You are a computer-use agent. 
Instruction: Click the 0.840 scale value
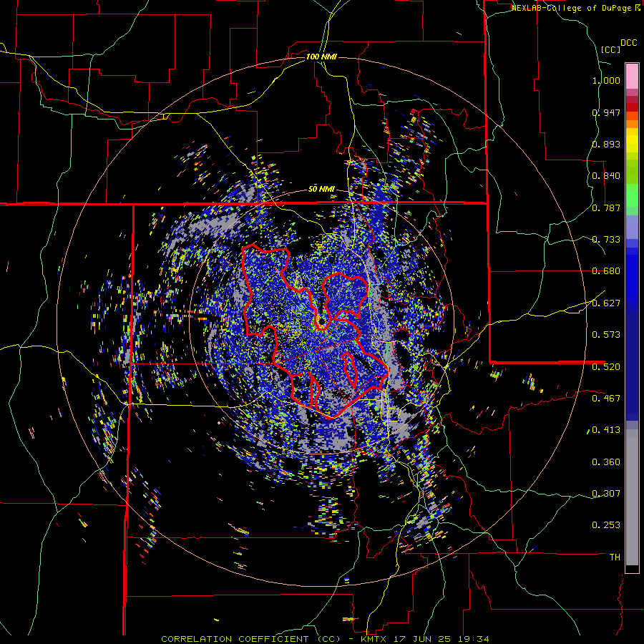tap(606, 176)
